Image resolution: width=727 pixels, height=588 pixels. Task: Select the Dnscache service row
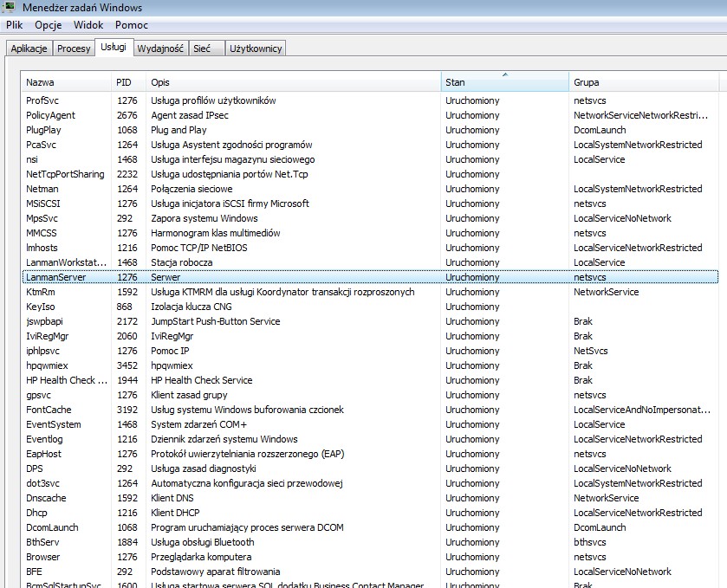370,498
